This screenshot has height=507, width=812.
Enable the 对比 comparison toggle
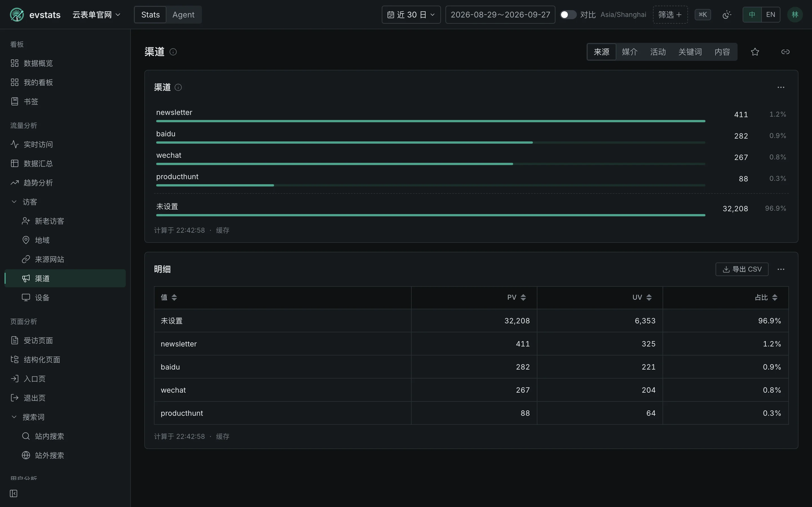click(x=568, y=15)
